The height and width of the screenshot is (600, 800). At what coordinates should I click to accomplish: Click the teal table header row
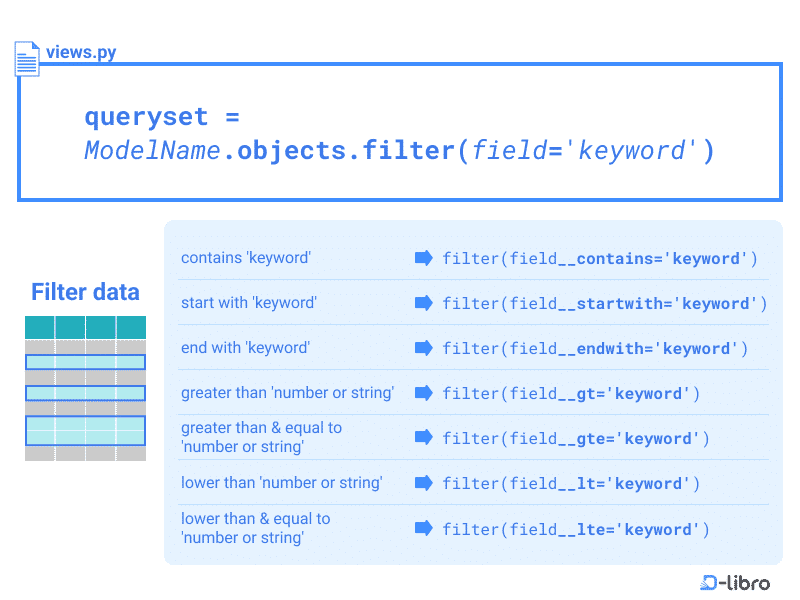click(85, 326)
